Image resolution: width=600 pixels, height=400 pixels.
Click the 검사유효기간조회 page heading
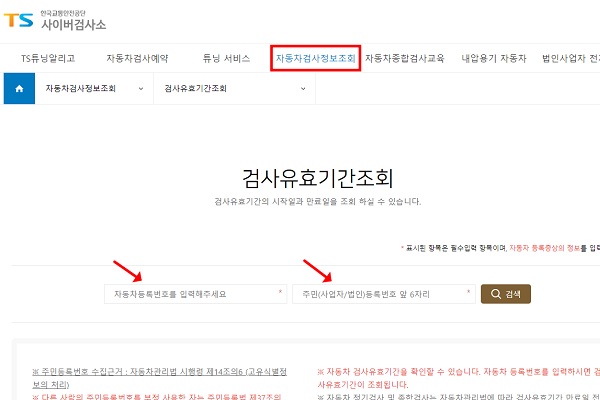click(318, 178)
